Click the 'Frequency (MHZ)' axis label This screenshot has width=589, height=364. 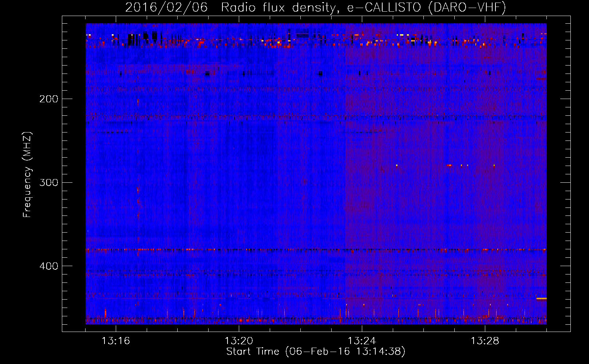coord(27,175)
